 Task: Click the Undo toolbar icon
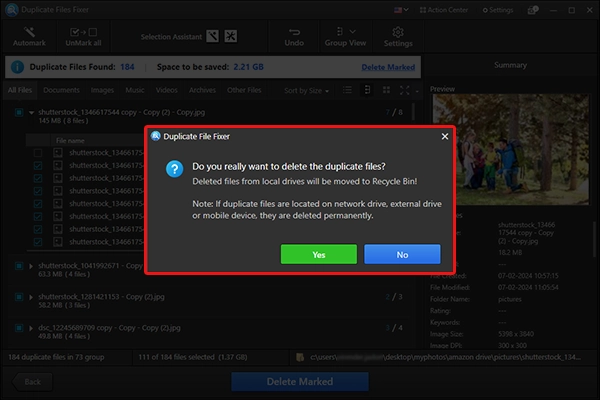[294, 37]
